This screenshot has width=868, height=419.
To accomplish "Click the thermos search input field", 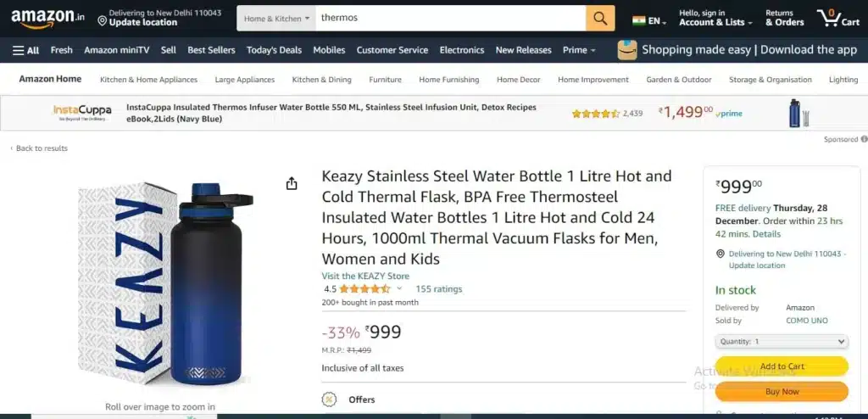I will [451, 19].
